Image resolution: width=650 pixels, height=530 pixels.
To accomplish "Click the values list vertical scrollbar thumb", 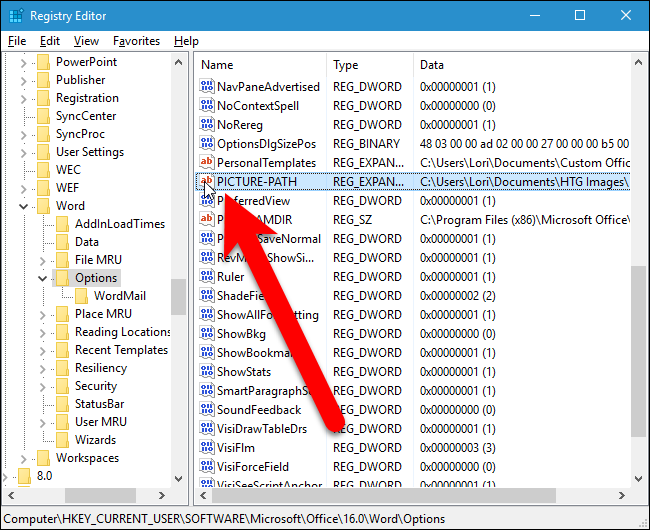I will tap(638, 351).
